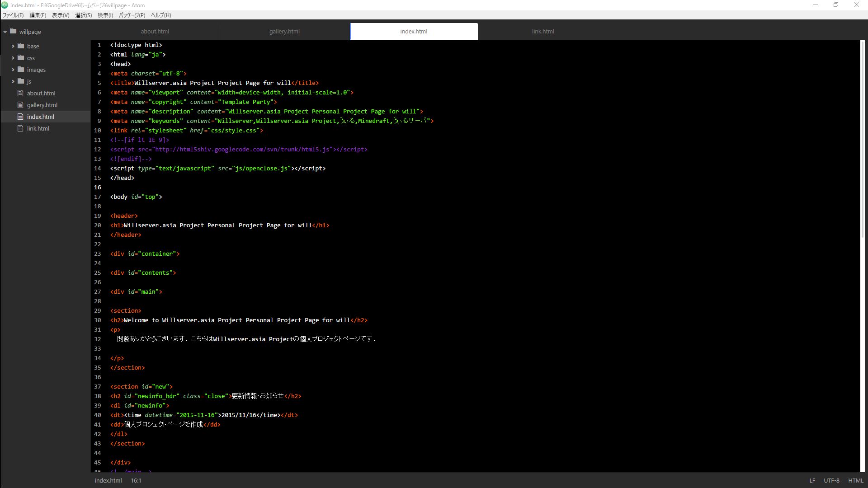Screen dimensions: 868x488
Task: Change the HTML grammar selector
Action: coord(855,480)
